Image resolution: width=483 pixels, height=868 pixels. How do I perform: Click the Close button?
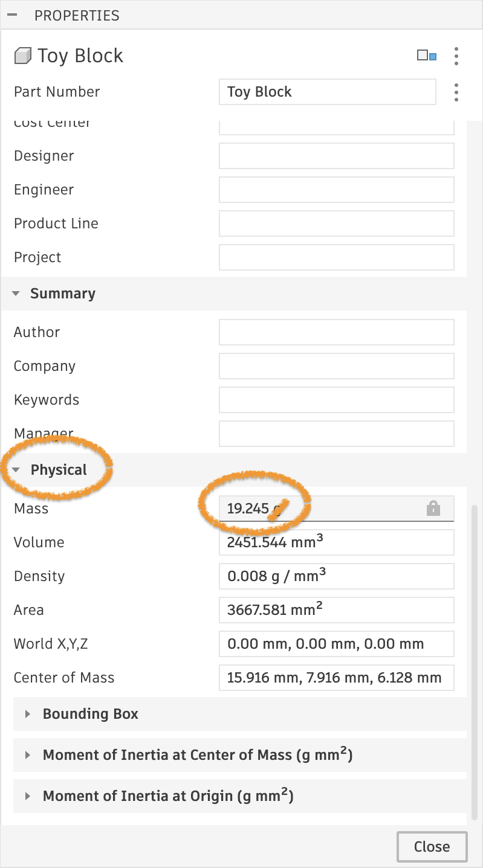(x=432, y=847)
